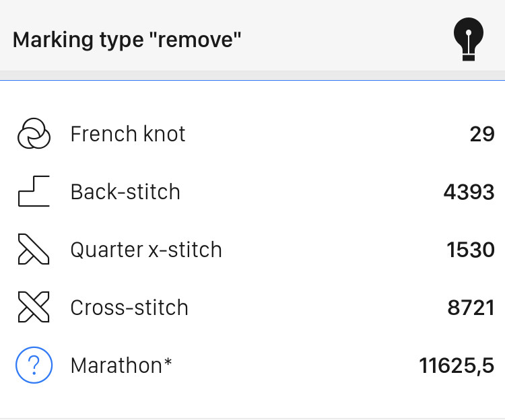Viewport: 505px width, 420px height.
Task: Click the Marathon* label
Action: point(121,365)
